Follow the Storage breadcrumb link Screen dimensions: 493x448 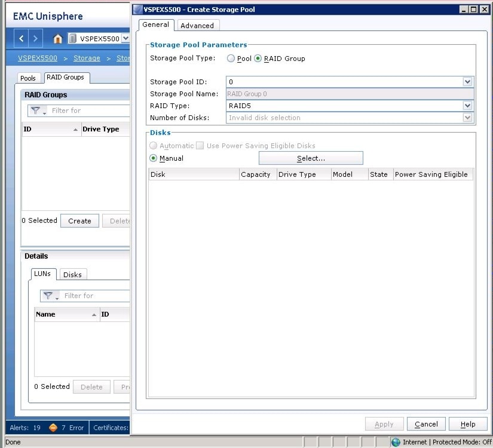pyautogui.click(x=87, y=58)
